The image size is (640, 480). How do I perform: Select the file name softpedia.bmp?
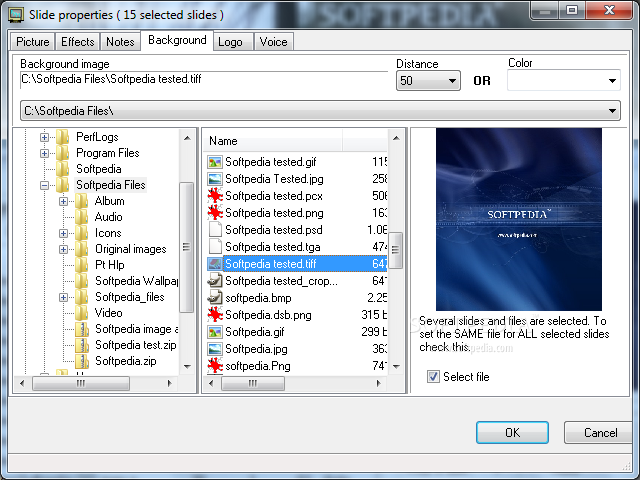tap(258, 298)
